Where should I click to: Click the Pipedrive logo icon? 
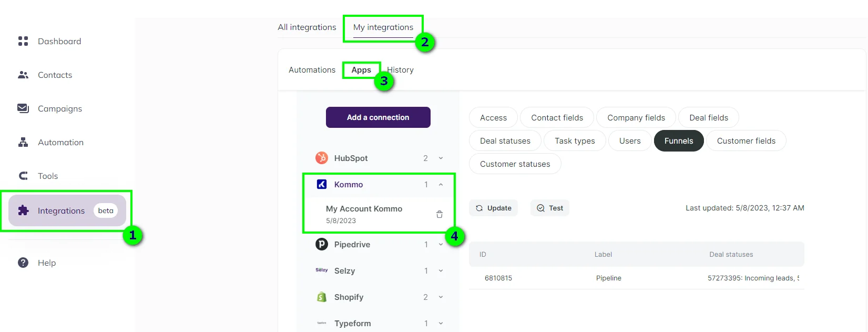(x=322, y=244)
